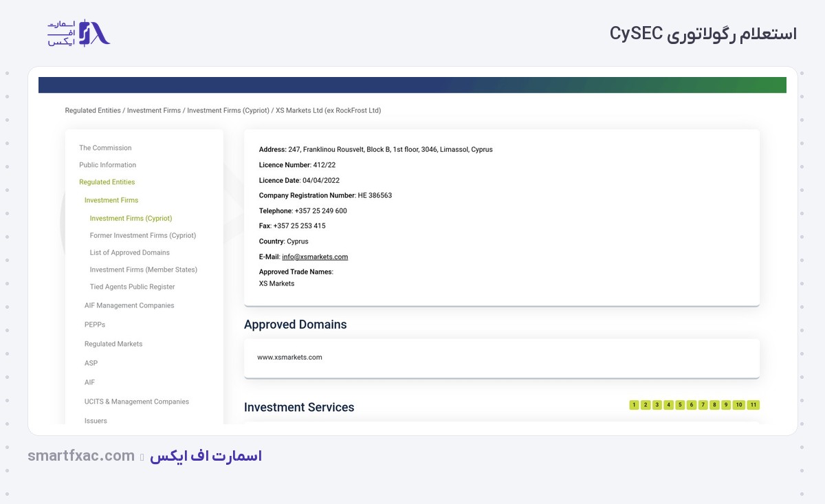
Task: Open Former Investment Firms (Cypriot)
Action: (x=143, y=235)
